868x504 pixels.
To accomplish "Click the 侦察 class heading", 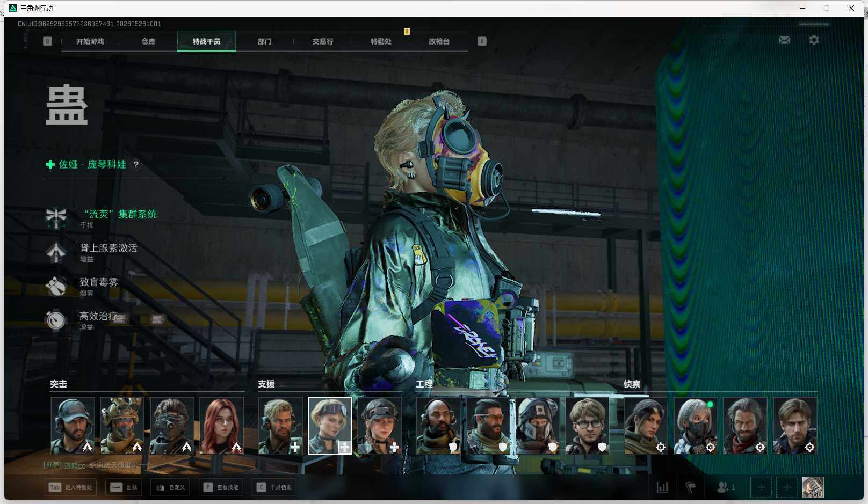I will [x=632, y=384].
